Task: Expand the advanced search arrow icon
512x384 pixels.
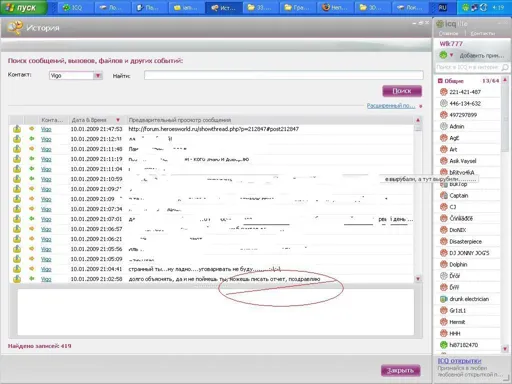Action: click(x=421, y=106)
